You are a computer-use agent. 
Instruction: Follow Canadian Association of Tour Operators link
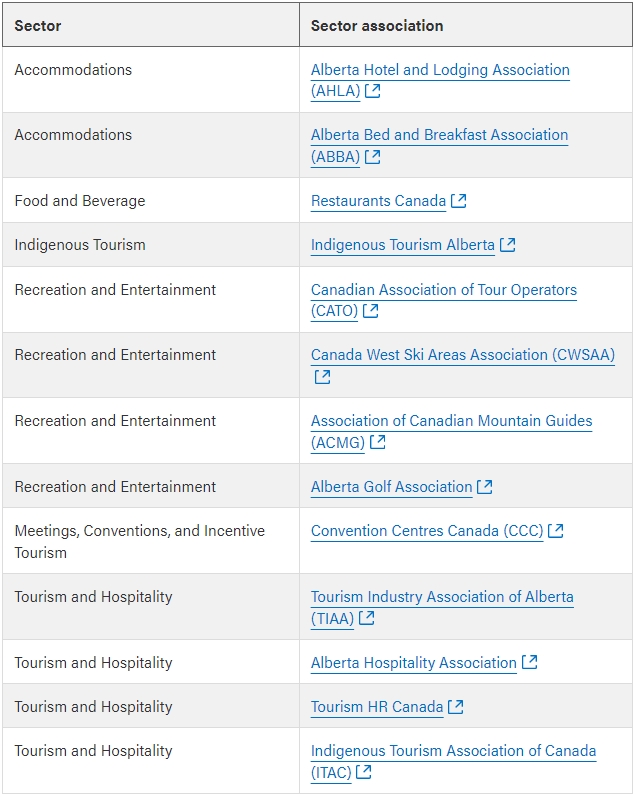443,290
